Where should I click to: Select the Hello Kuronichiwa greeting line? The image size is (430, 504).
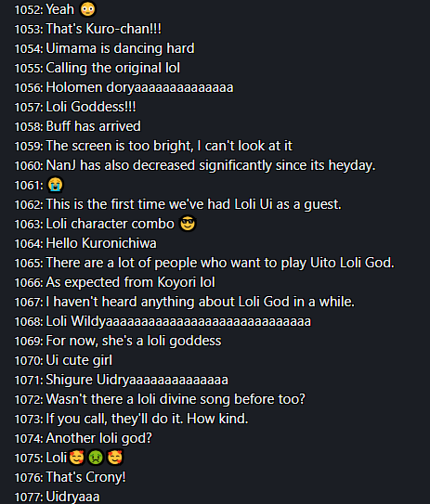point(101,243)
